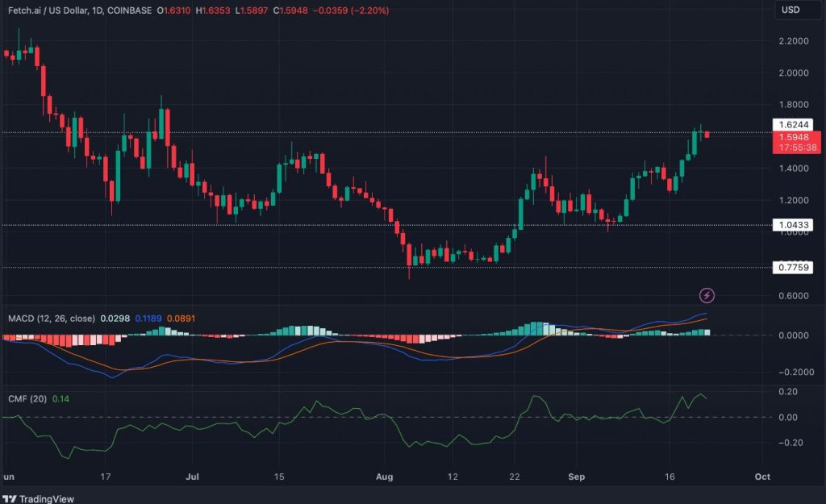Click the MACD (12, 26, close) legend

[52, 319]
